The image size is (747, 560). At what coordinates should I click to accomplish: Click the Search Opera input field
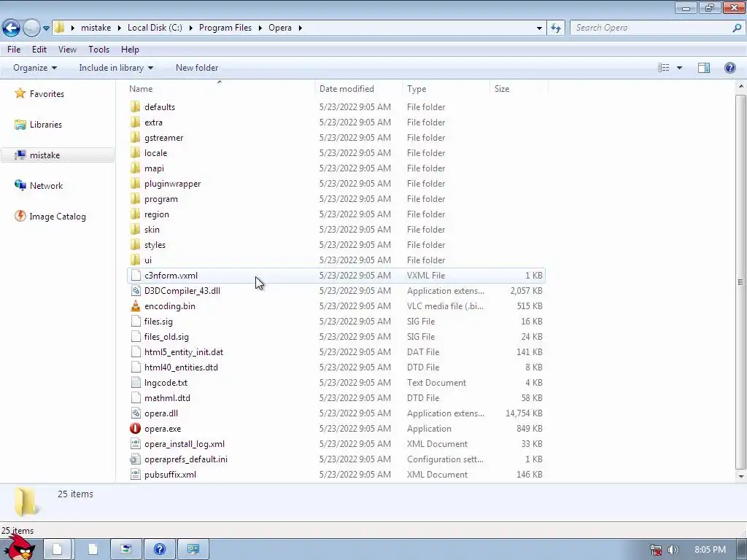(x=650, y=28)
